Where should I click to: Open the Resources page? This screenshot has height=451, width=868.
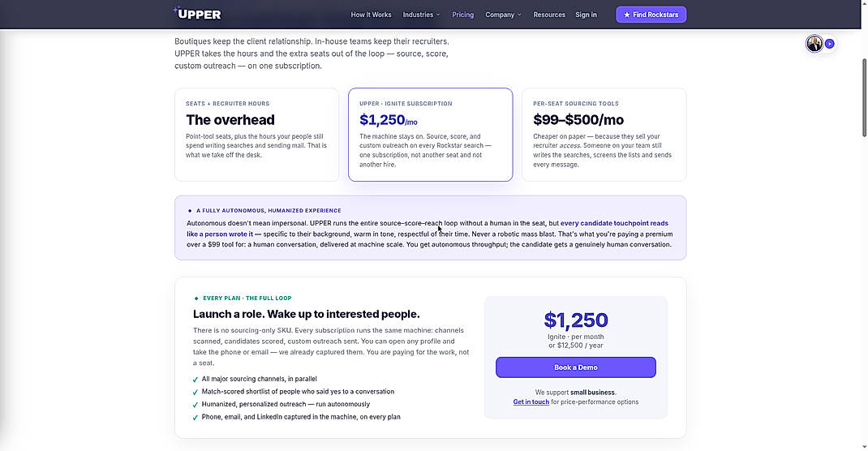tap(549, 15)
